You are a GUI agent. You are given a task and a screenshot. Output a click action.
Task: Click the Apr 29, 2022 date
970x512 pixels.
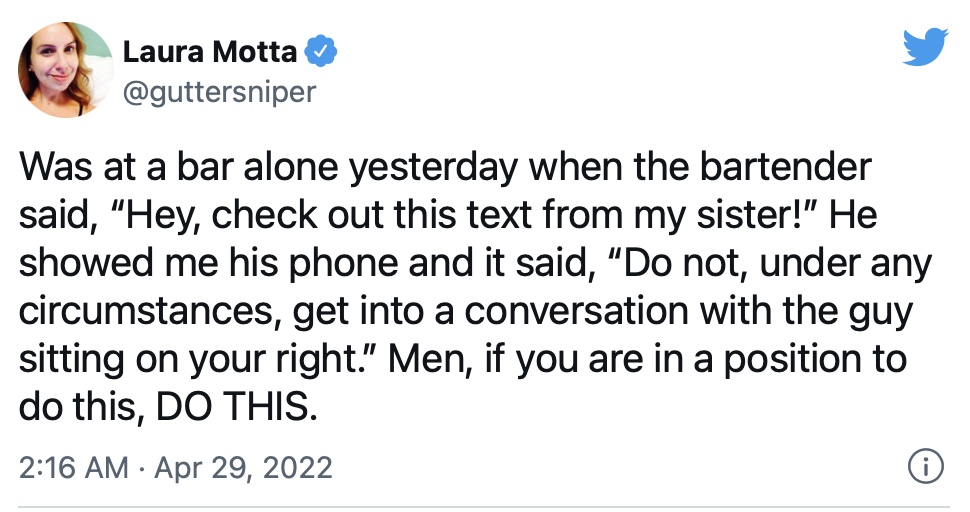pyautogui.click(x=244, y=468)
